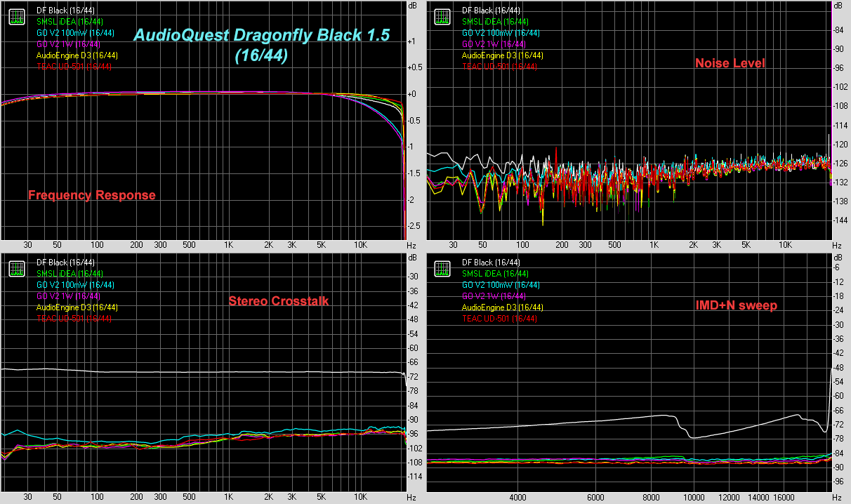The image size is (851, 504).
Task: Click the 14000 Hz axis label
Action: point(759,498)
